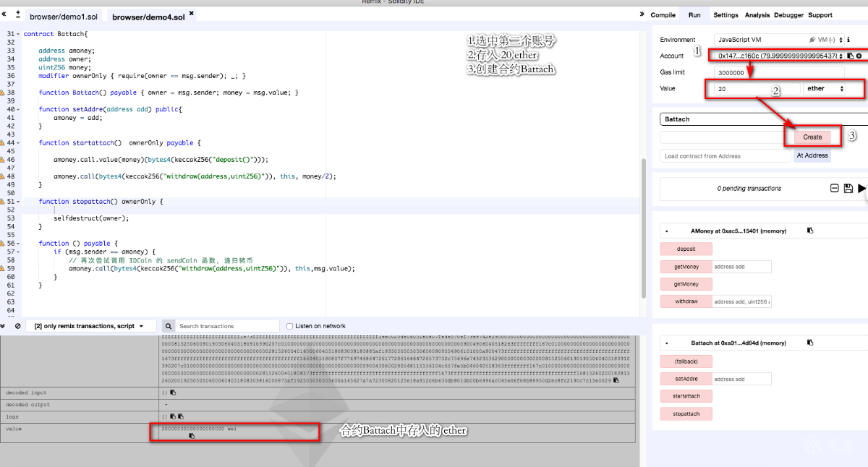Toggle the right panel with the double chevron

642,14
